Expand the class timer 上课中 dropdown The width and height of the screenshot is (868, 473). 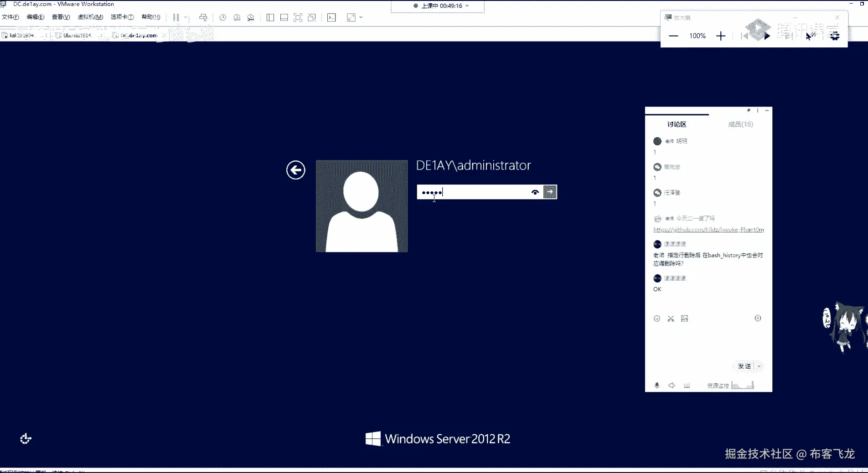[x=467, y=6]
